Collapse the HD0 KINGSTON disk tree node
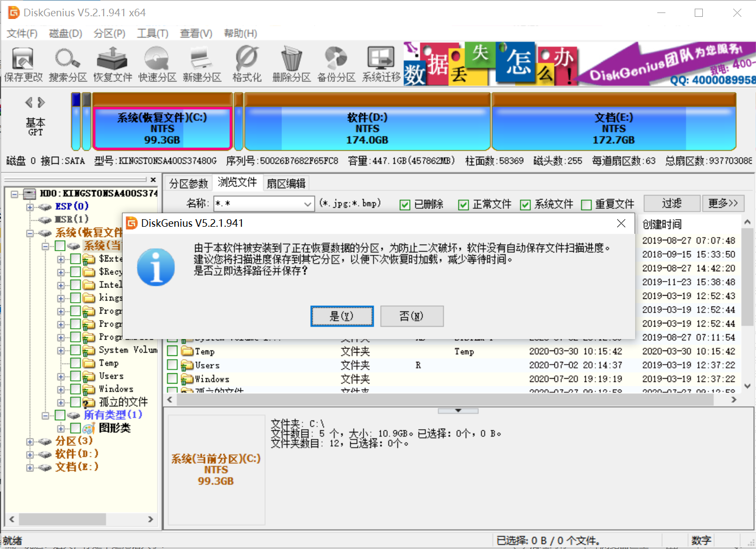Viewport: 756px width, 549px height. click(x=15, y=194)
